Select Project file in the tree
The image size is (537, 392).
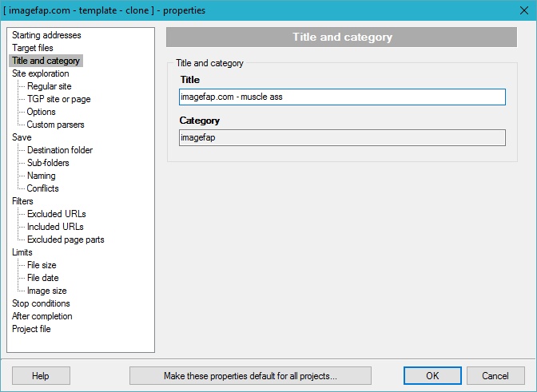point(31,329)
